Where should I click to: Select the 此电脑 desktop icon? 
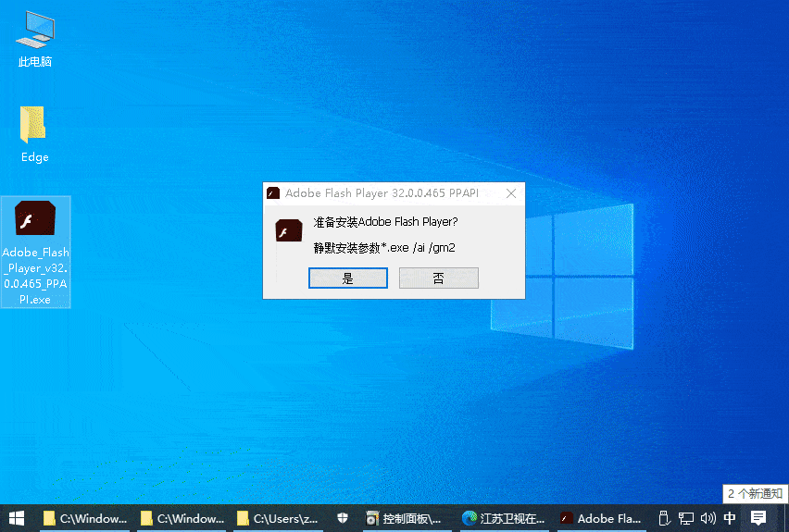pyautogui.click(x=34, y=40)
